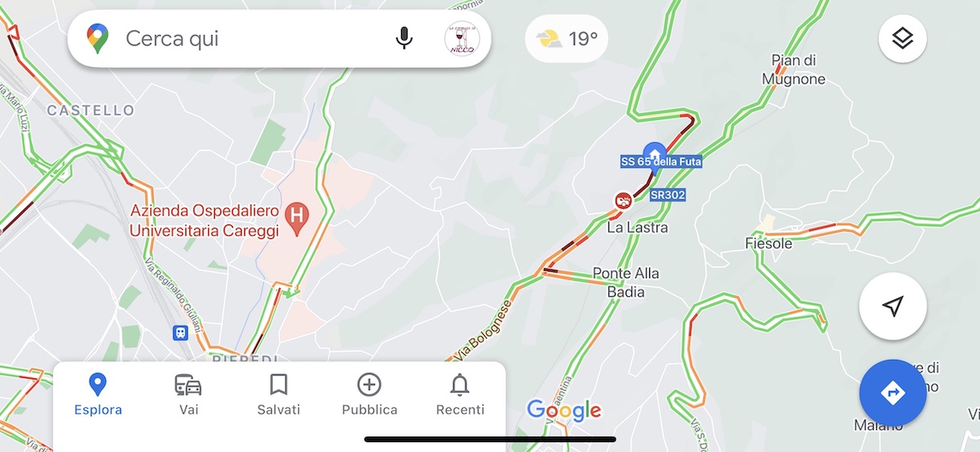Center map with location arrow button
This screenshot has width=980, height=452.
click(x=893, y=306)
